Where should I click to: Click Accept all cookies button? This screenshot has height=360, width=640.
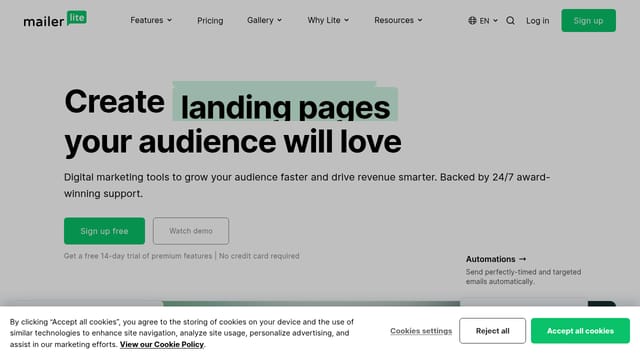point(580,331)
